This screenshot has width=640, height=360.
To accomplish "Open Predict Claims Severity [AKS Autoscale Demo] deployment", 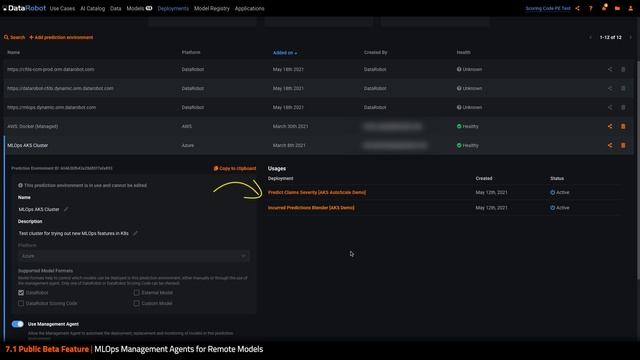I will click(x=317, y=192).
